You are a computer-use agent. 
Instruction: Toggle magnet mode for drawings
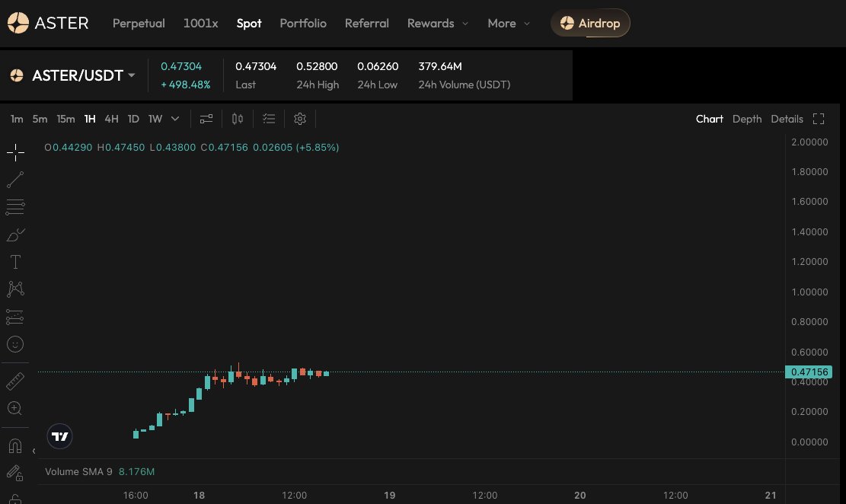(15, 446)
